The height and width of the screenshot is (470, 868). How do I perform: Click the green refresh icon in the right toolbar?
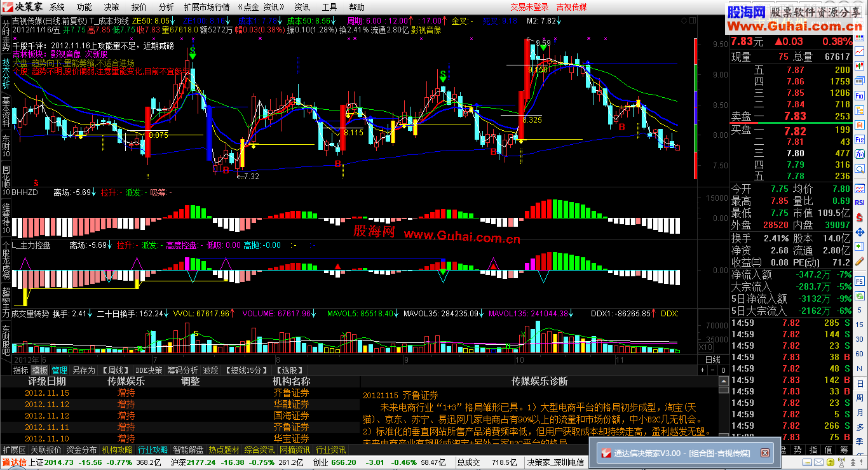pyautogui.click(x=860, y=296)
